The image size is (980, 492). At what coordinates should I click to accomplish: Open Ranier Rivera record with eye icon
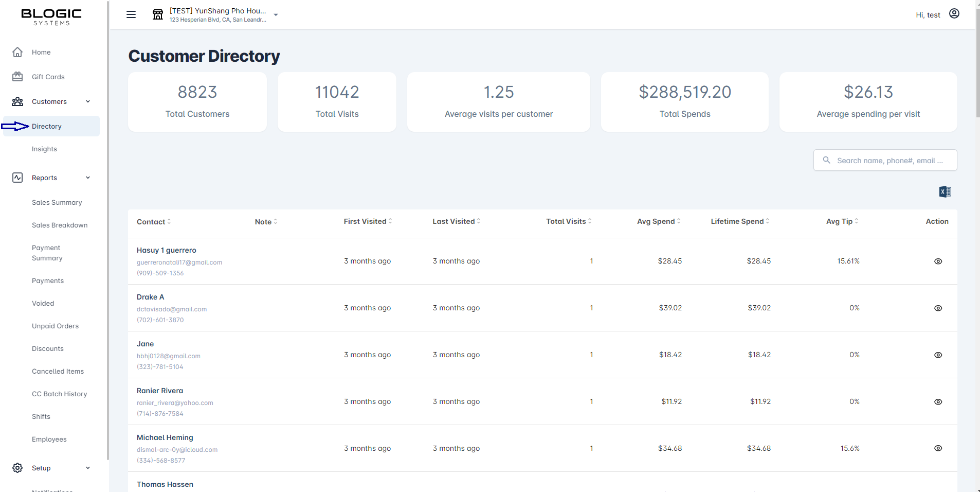[938, 402]
